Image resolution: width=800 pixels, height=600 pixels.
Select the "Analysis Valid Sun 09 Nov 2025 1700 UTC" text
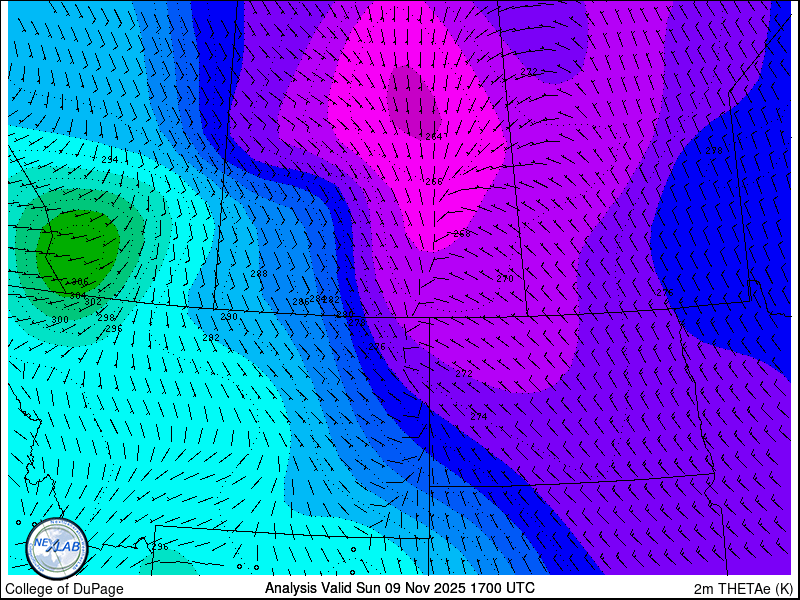pos(399,588)
